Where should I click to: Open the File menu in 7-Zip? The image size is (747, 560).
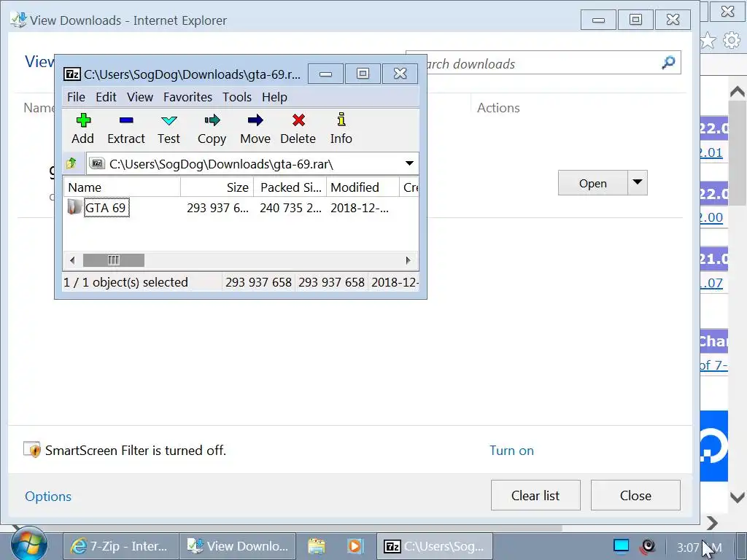76,97
